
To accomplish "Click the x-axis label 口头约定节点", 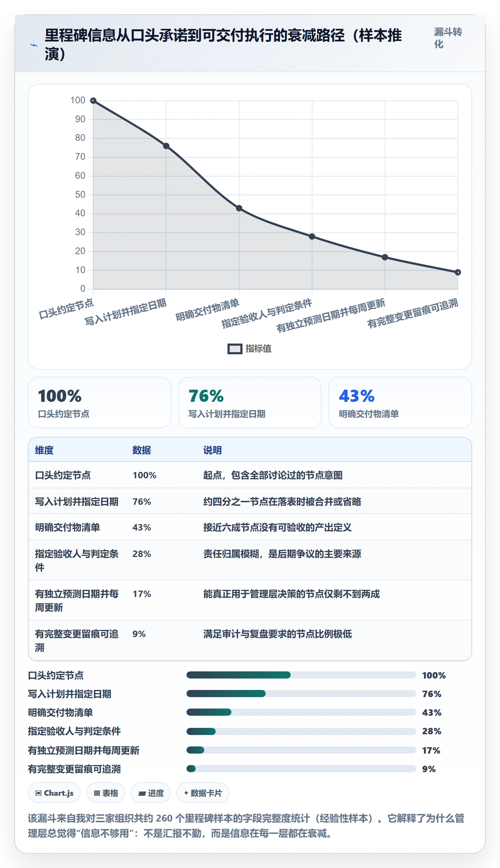I will pos(66,309).
